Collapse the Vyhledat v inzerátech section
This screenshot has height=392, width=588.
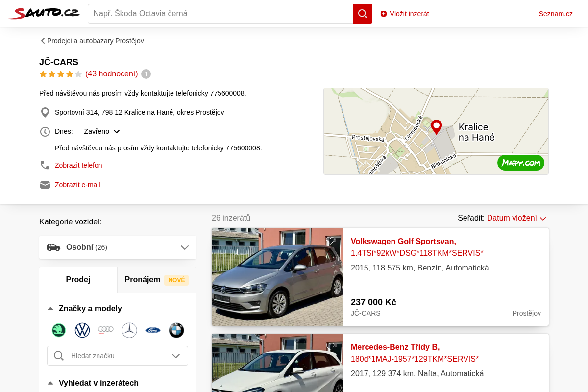[x=93, y=383]
